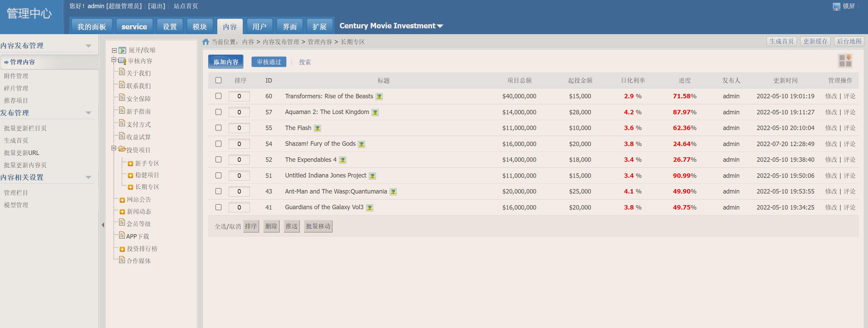Screen dimensions: 868x328
Task: Click the lock screen monitor icon
Action: [836, 6]
